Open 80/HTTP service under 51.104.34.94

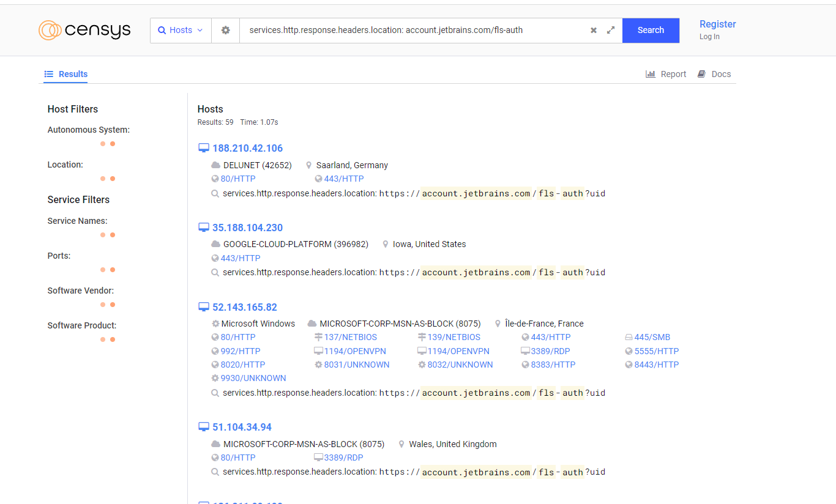tap(238, 458)
